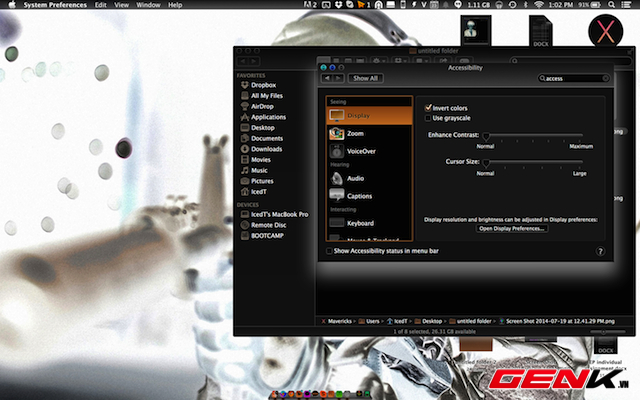This screenshot has height=400, width=640.
Task: Open the Edit menu
Action: click(x=100, y=5)
